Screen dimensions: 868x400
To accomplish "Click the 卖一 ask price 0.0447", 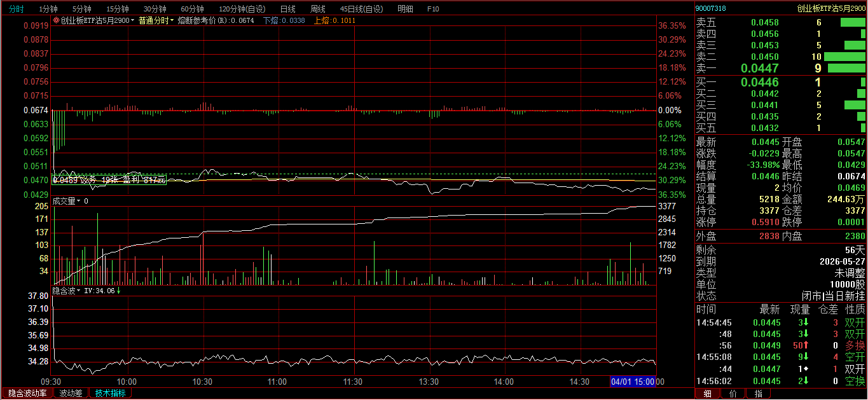I will [x=759, y=68].
